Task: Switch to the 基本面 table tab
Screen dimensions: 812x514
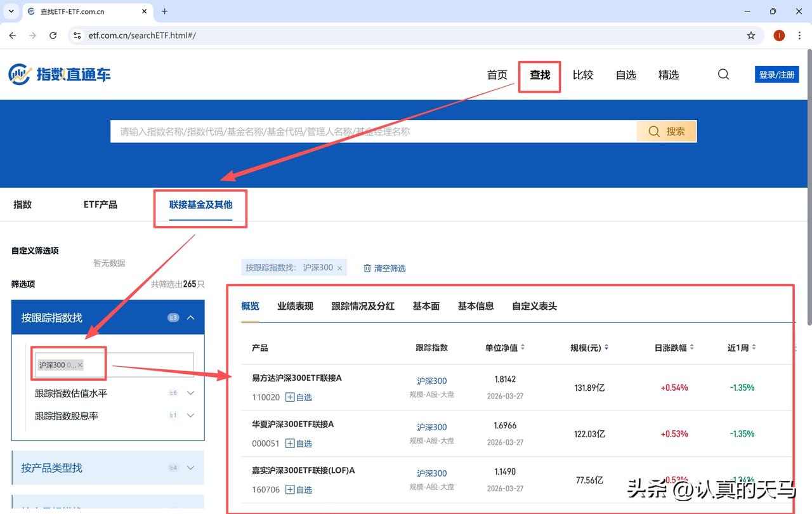Action: [x=426, y=306]
